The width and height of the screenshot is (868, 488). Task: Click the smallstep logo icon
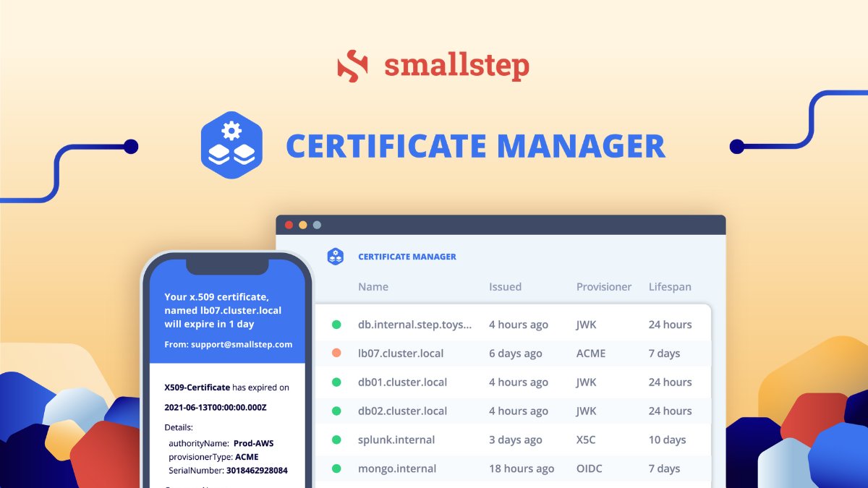click(x=352, y=65)
